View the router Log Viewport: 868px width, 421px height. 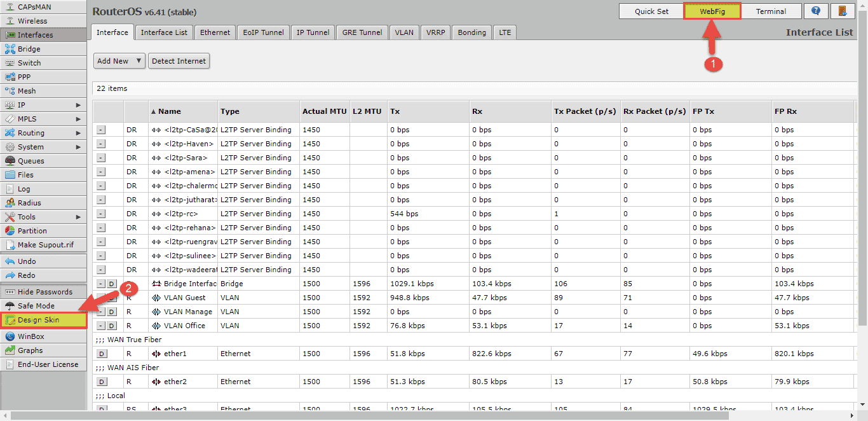coord(25,188)
